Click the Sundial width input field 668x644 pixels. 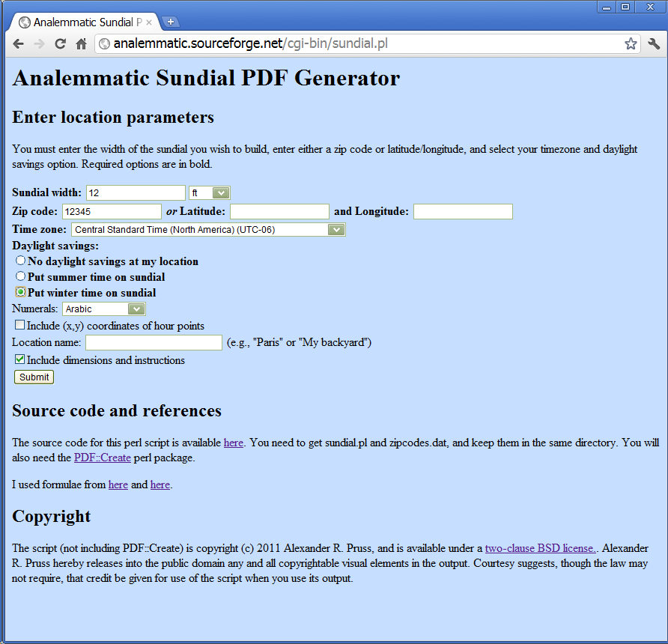point(136,193)
